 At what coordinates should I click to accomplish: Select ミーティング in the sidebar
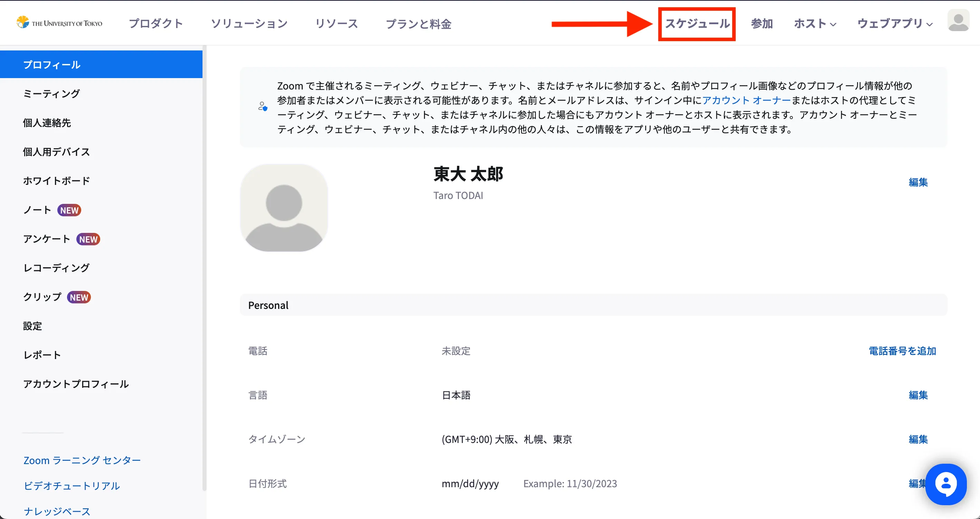pos(51,94)
